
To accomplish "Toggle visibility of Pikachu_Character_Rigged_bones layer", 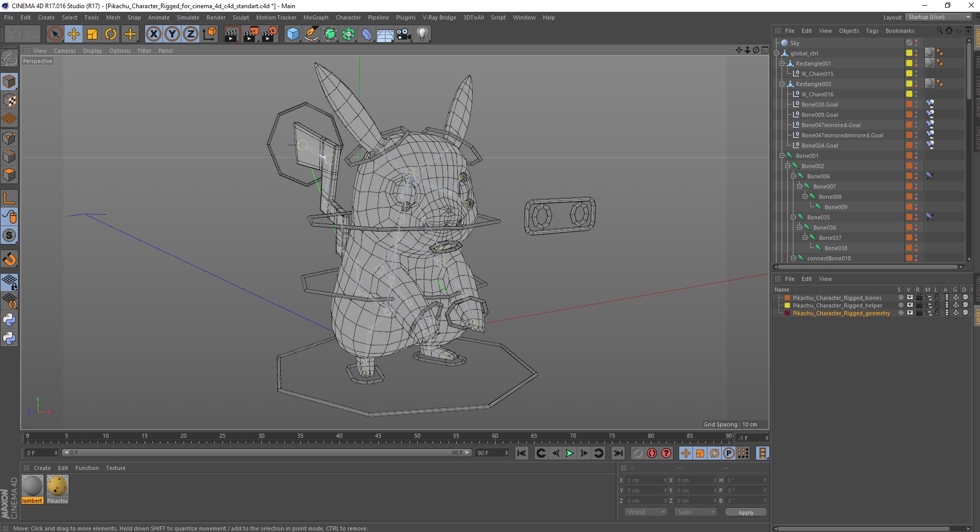I will [x=910, y=298].
